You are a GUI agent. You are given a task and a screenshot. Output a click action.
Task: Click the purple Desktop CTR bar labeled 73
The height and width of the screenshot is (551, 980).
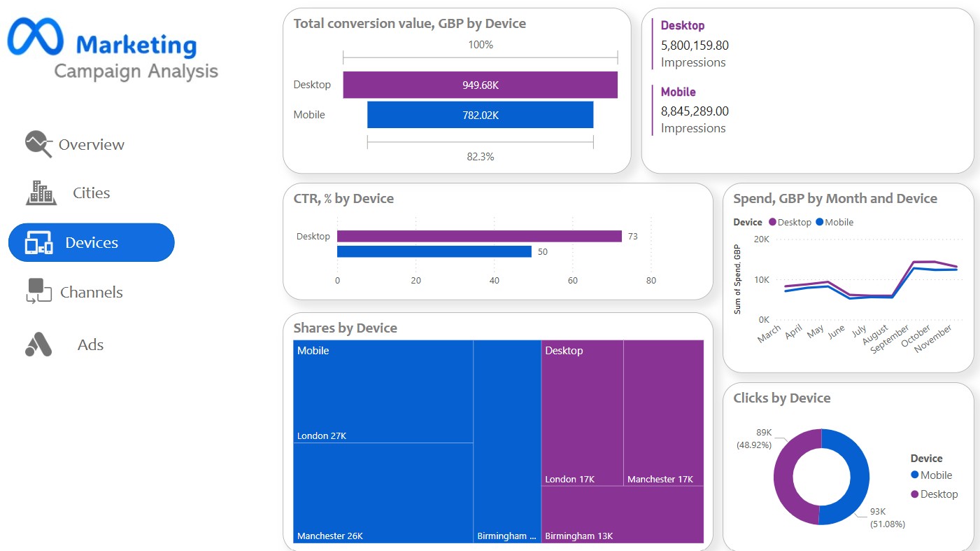click(479, 237)
